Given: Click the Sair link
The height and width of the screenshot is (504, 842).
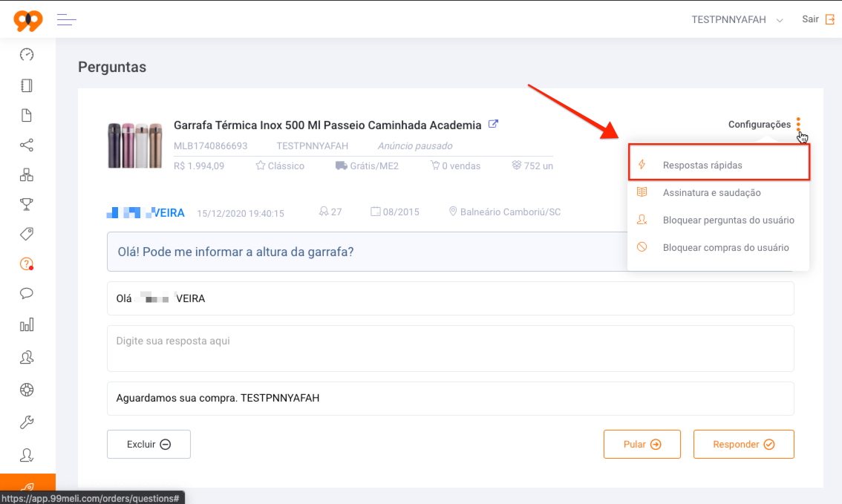Looking at the screenshot, I should 810,19.
